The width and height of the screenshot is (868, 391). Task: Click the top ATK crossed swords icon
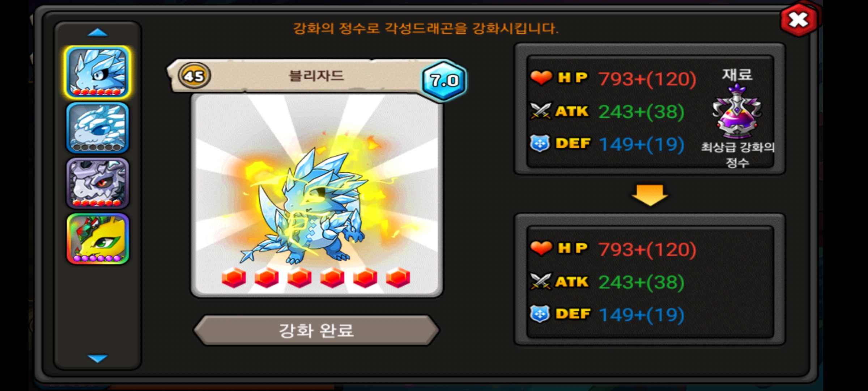540,111
